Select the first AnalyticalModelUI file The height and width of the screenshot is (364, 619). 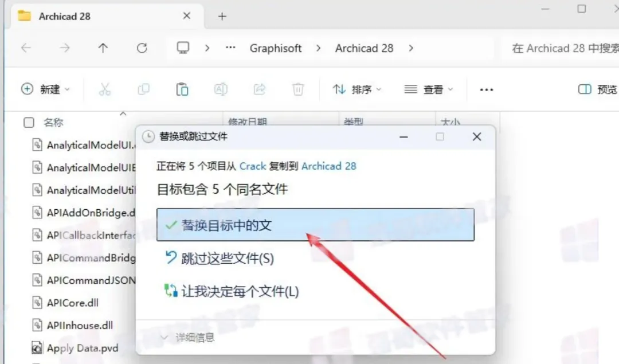pos(91,145)
